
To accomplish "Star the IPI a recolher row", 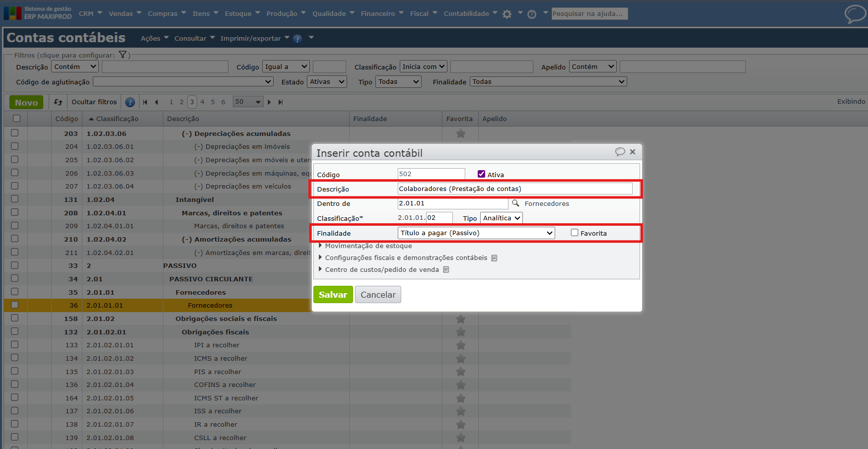I will tap(461, 345).
